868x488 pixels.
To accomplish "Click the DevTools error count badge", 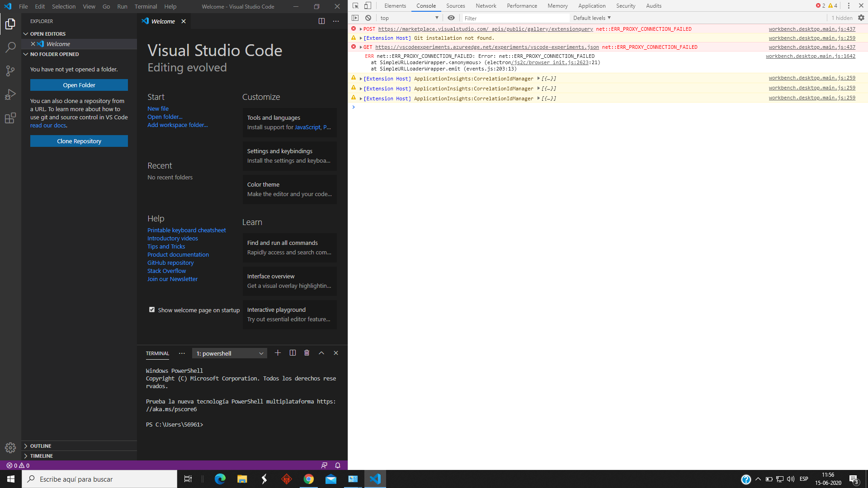I will click(821, 6).
